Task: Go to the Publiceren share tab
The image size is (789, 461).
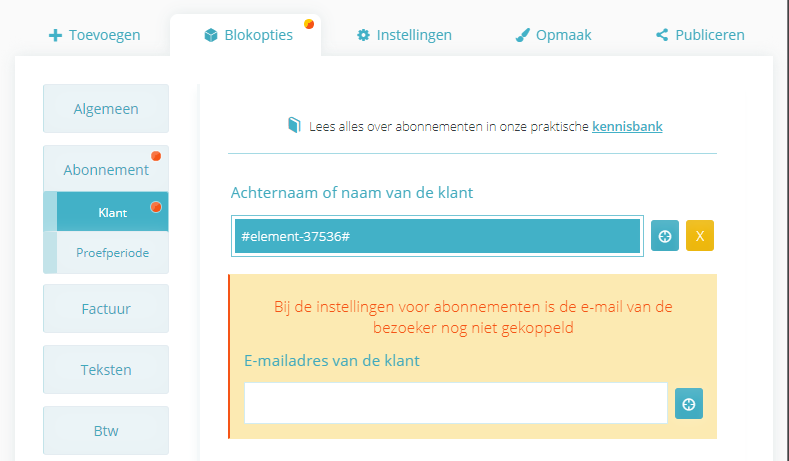Action: click(x=700, y=35)
